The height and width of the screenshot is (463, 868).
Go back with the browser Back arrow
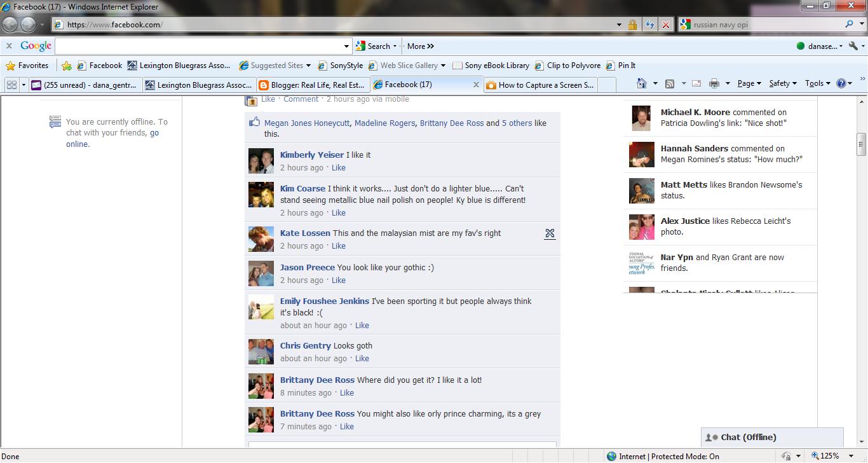pos(10,25)
